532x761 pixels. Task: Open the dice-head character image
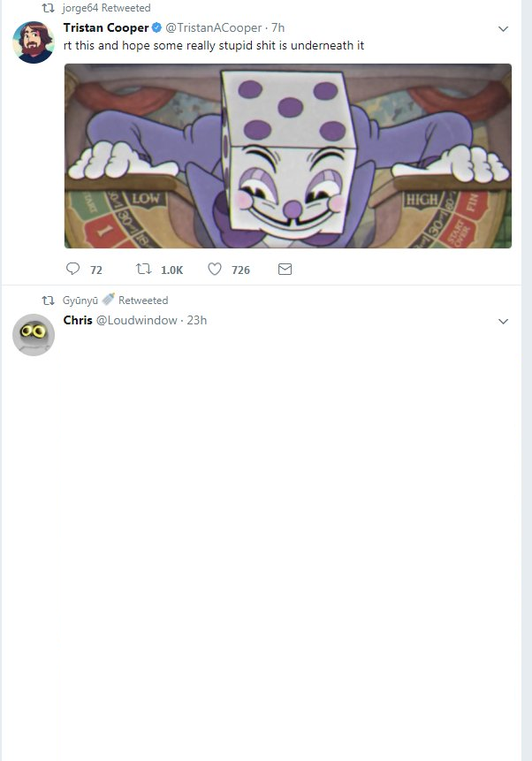coord(288,156)
